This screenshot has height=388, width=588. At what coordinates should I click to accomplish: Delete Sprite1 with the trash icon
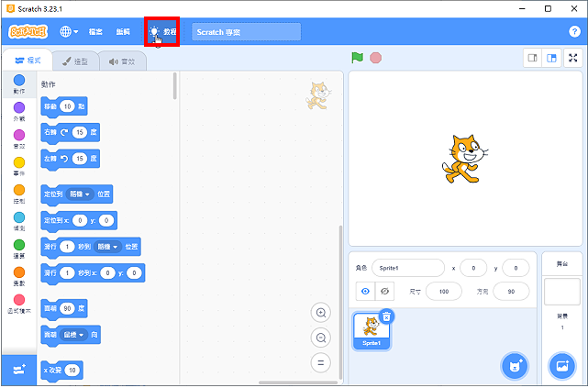[386, 316]
